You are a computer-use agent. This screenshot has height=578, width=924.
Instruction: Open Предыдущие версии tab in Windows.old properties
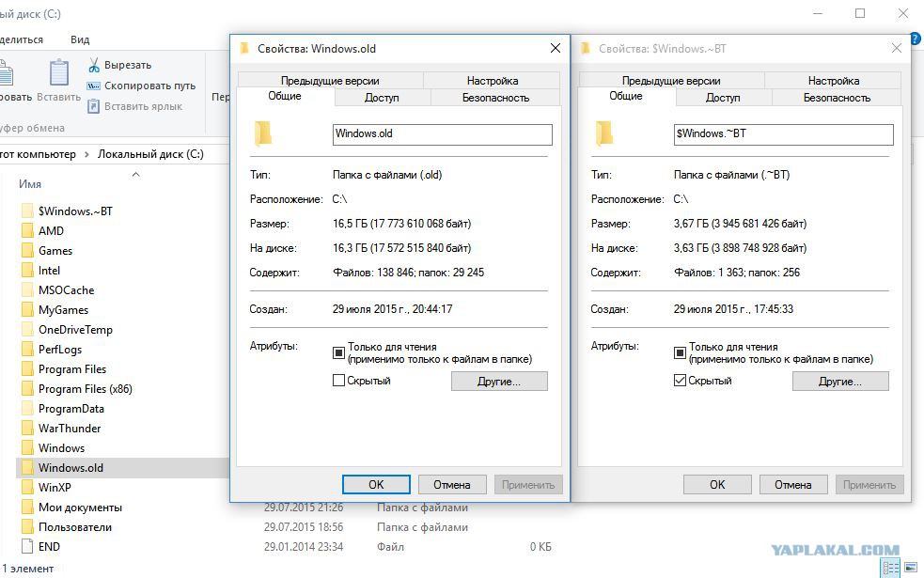click(x=330, y=81)
